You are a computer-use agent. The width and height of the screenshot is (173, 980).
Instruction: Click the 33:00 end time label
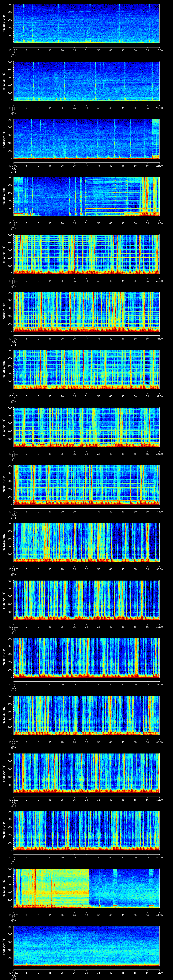[x=160, y=454]
